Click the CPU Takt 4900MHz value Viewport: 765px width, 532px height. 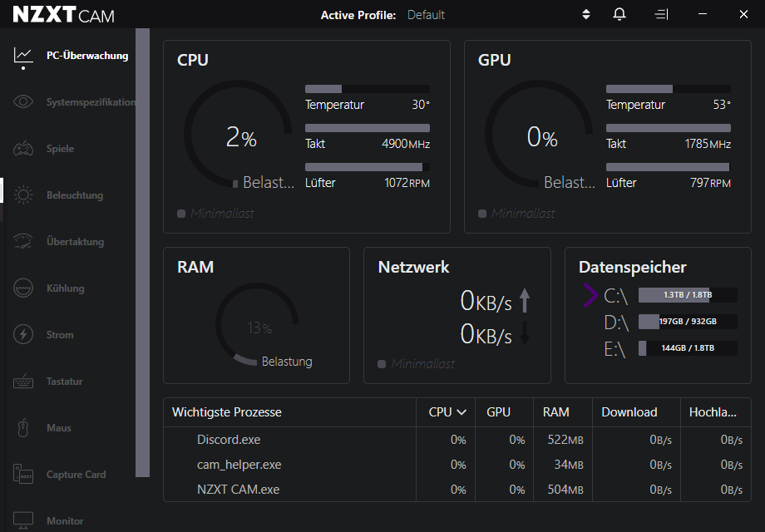click(x=406, y=144)
